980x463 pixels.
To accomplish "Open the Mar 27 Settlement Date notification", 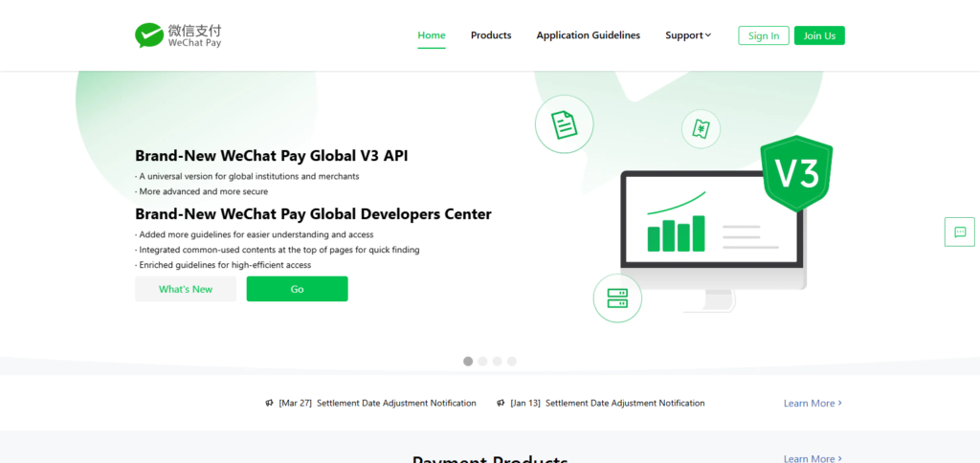I will point(377,403).
